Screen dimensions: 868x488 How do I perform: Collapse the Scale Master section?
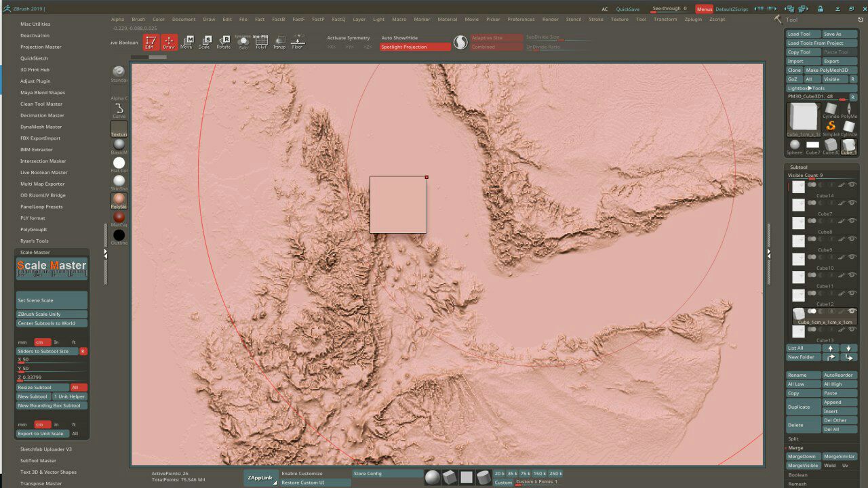tap(35, 252)
